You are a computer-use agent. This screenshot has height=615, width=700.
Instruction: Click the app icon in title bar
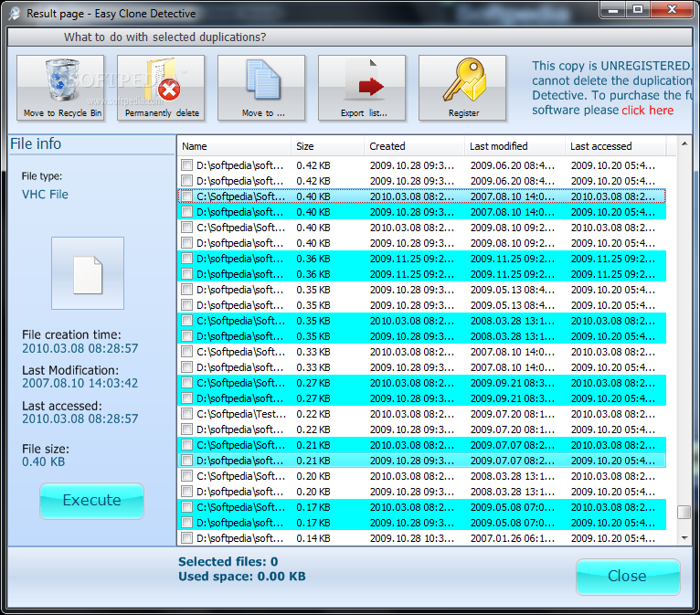coord(15,14)
